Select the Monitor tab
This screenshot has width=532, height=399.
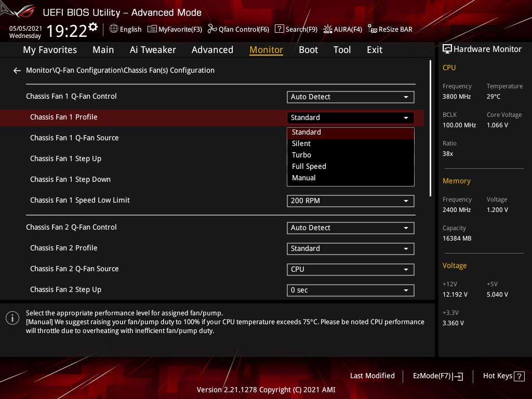tap(267, 50)
